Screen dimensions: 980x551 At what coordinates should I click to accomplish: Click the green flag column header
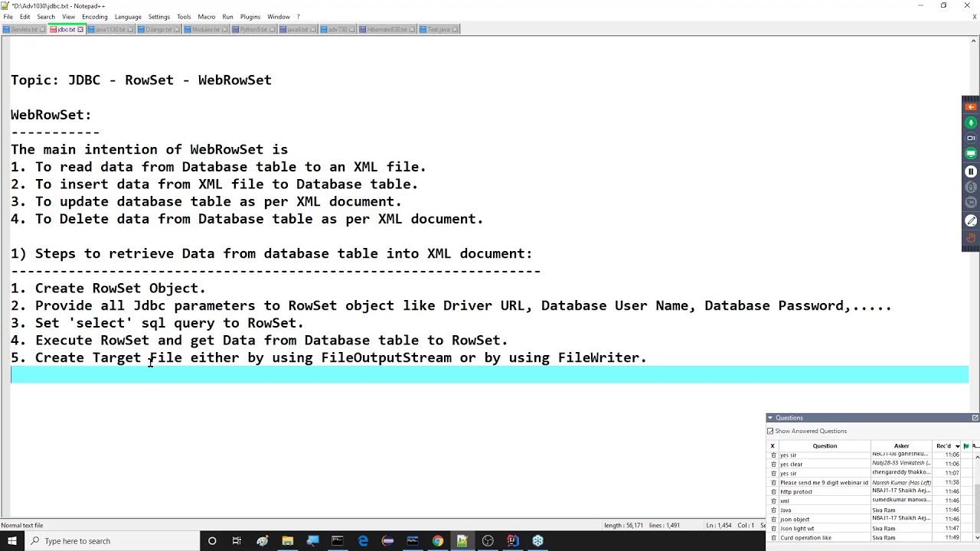966,446
